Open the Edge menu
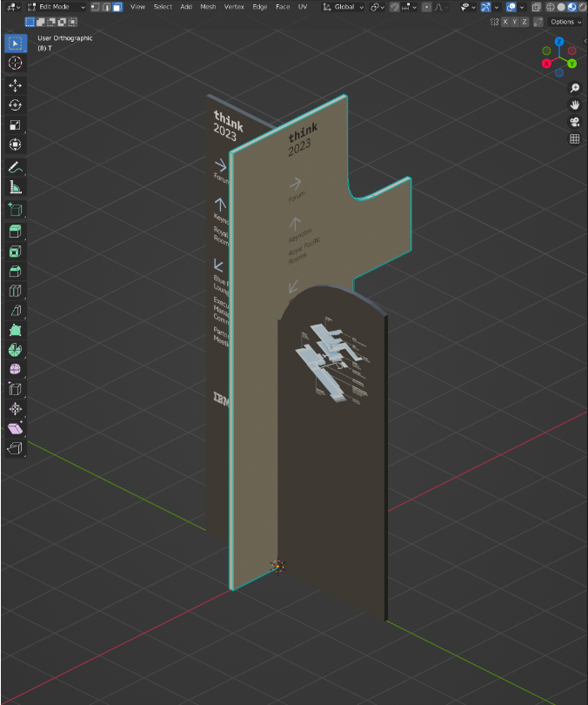 pyautogui.click(x=259, y=7)
